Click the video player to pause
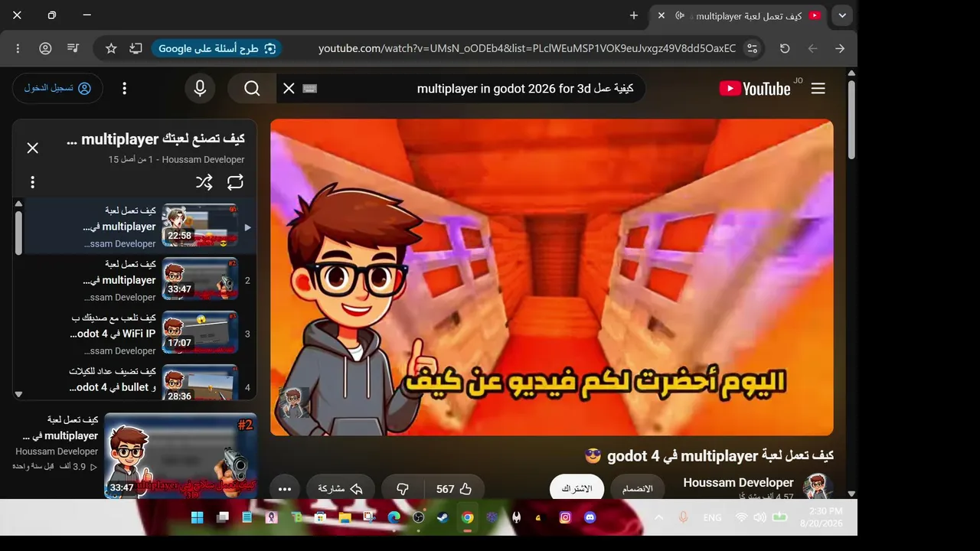980x551 pixels. click(551, 277)
